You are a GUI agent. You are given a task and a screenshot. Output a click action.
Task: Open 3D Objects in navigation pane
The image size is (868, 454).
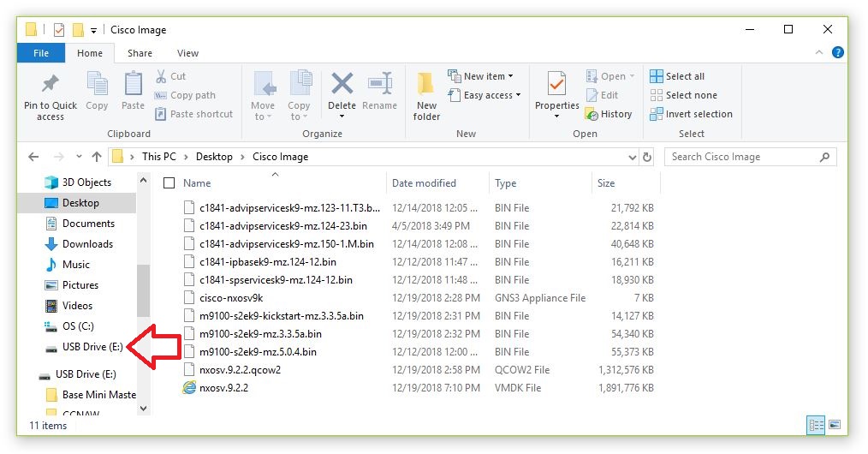[78, 182]
